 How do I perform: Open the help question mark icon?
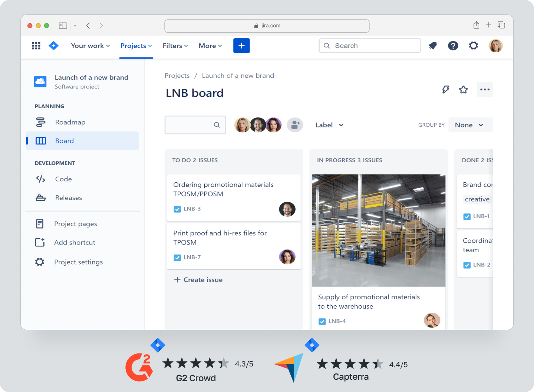point(453,46)
